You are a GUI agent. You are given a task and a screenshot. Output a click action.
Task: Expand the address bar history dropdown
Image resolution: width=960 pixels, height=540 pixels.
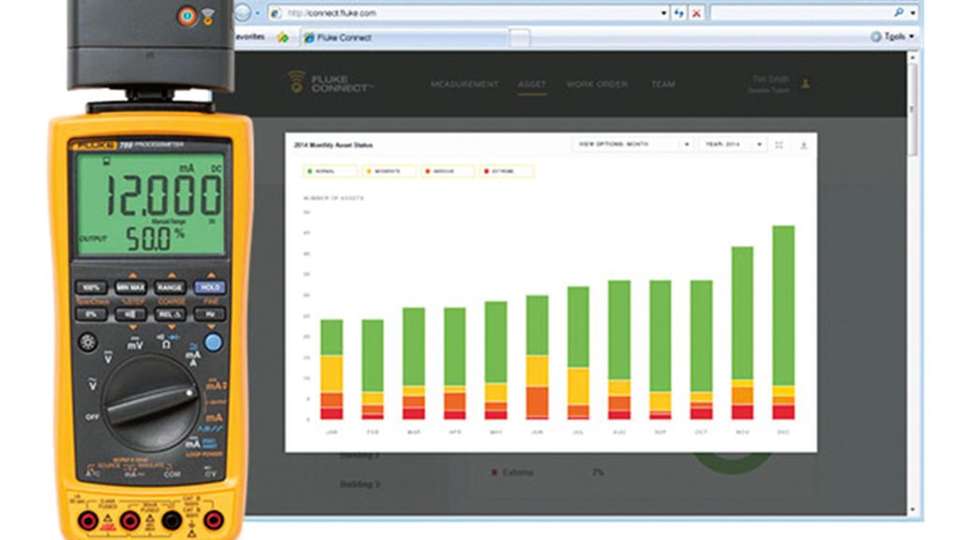tap(664, 13)
